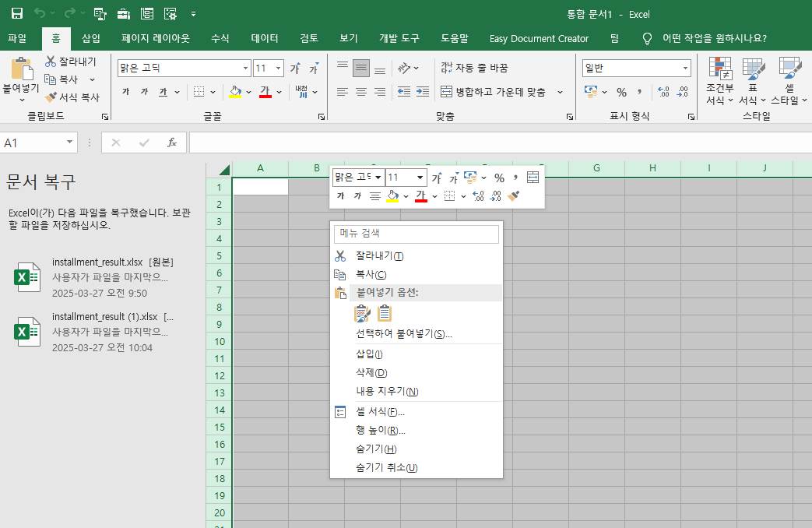Screen dimensions: 812x528
Task: Cut selection with ribbon scissors icon
Action: pyautogui.click(x=51, y=62)
